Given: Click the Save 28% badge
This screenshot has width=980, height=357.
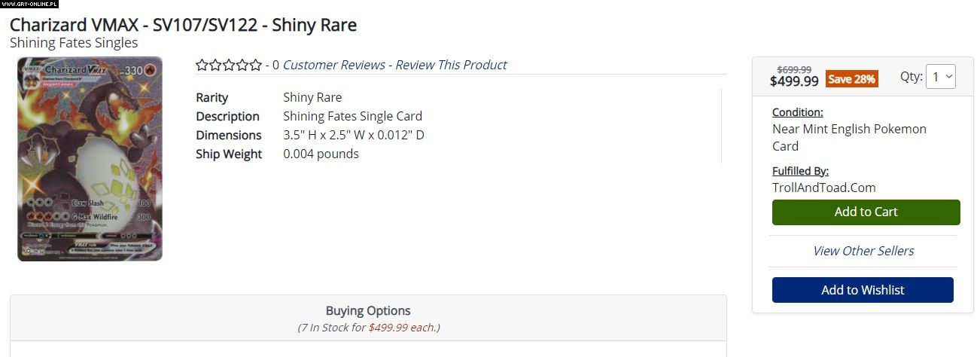Looking at the screenshot, I should [851, 79].
